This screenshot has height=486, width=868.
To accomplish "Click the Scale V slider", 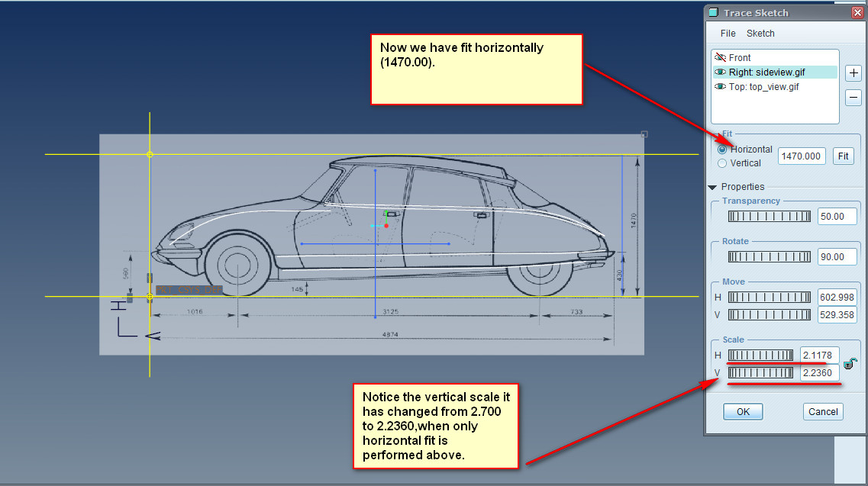I will coord(760,372).
